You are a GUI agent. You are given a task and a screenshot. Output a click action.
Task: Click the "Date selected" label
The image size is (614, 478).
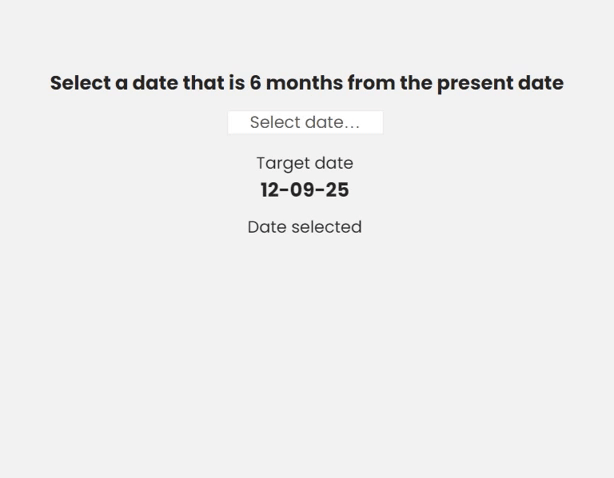point(305,227)
